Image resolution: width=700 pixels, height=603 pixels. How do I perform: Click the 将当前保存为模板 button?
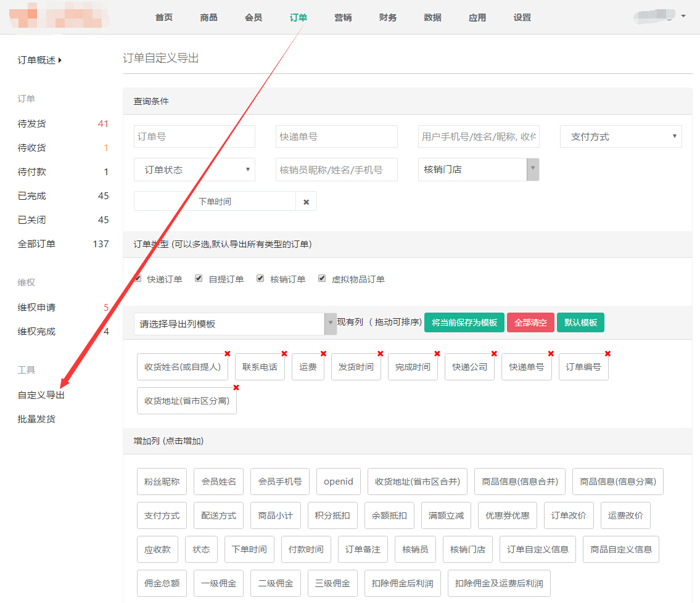[x=464, y=323]
